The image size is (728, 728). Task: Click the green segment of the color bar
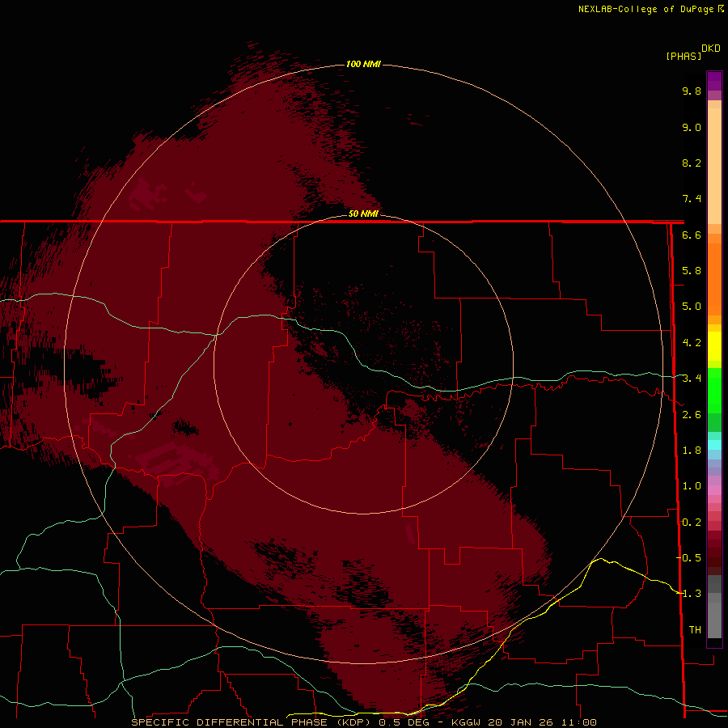714,390
